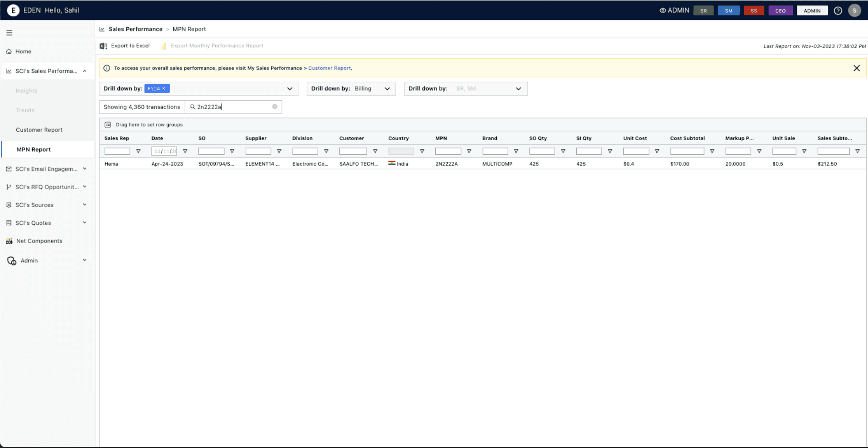
Task: Remove the FY24 filter tag
Action: (164, 89)
